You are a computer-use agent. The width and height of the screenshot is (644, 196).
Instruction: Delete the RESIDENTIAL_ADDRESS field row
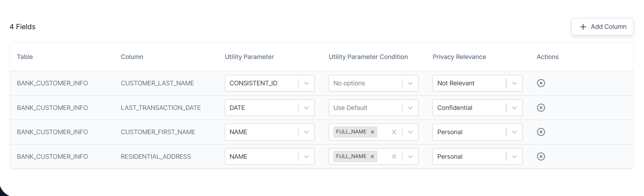click(x=541, y=157)
